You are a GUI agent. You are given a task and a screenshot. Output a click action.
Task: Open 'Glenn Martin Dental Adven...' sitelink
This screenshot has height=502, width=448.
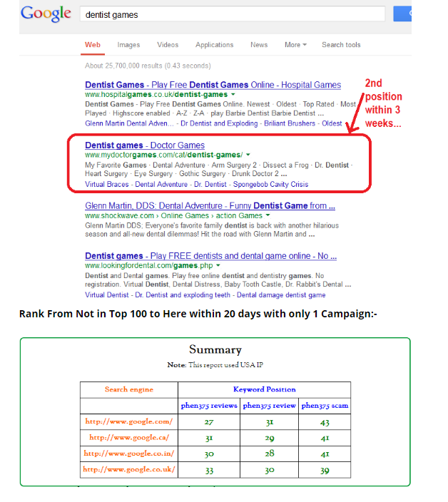point(129,123)
